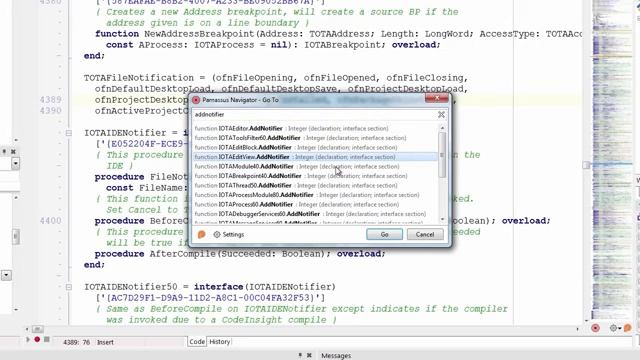
Task: Open the left panel combo box dropdown
Action: click(16, 164)
